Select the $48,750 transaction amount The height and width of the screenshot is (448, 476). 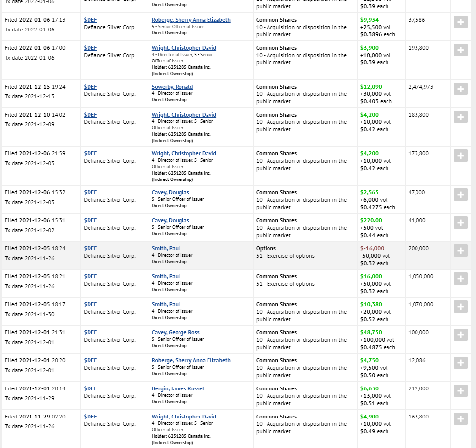pyautogui.click(x=371, y=332)
